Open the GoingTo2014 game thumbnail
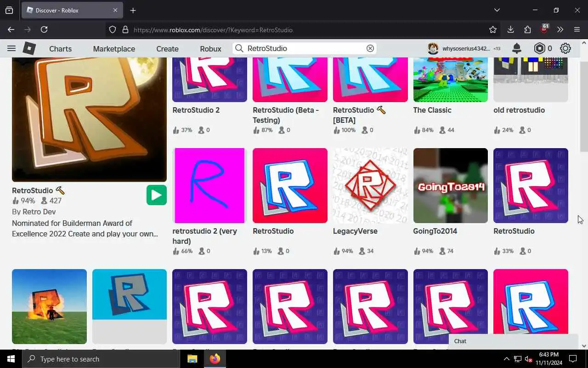This screenshot has width=588, height=368. (x=451, y=185)
